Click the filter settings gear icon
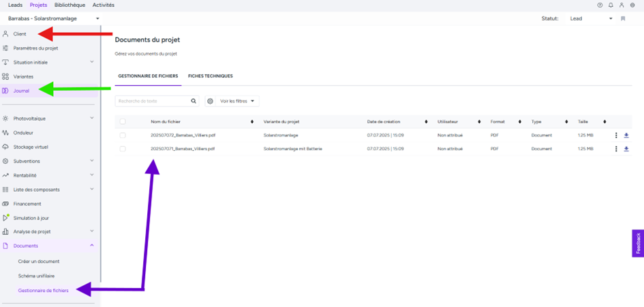The width and height of the screenshot is (644, 307). click(x=211, y=101)
